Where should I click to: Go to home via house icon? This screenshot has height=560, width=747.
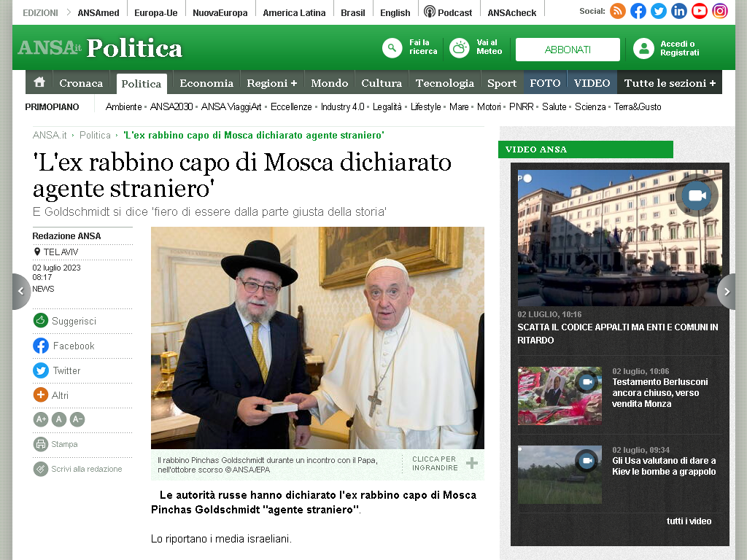(x=39, y=82)
